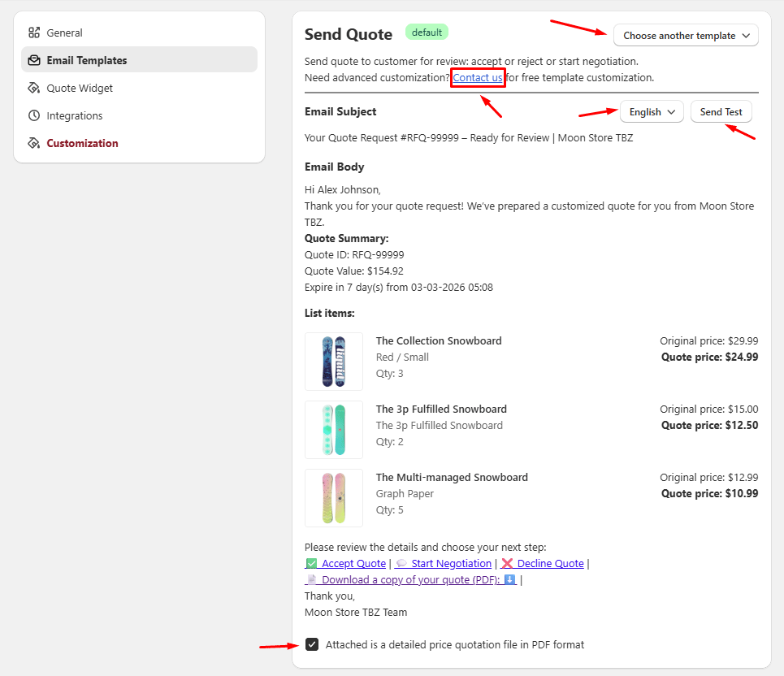This screenshot has width=784, height=676.
Task: Click The Collection Snowboard product thumbnail
Action: click(333, 362)
